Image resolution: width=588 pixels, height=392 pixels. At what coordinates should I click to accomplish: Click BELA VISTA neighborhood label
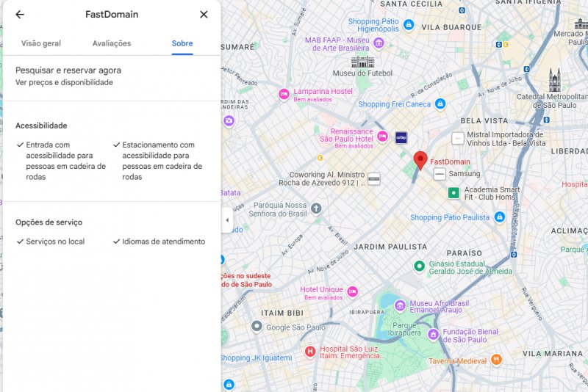484,121
